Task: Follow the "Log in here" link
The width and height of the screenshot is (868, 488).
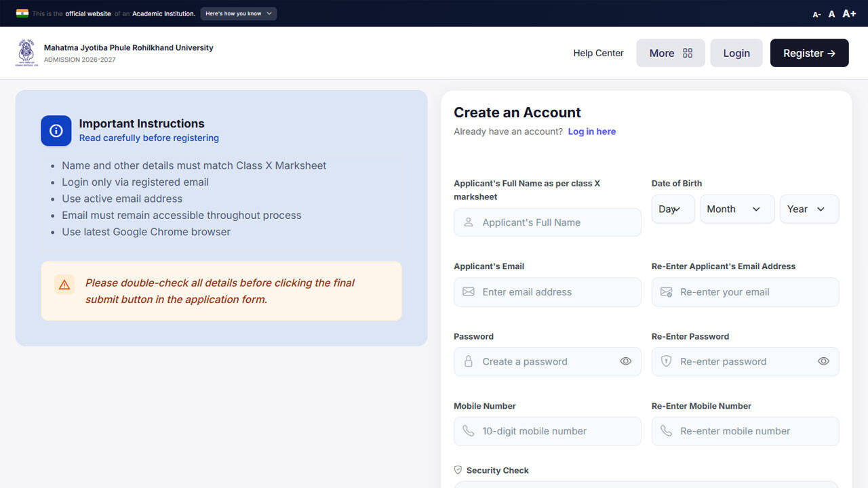Action: pos(592,131)
